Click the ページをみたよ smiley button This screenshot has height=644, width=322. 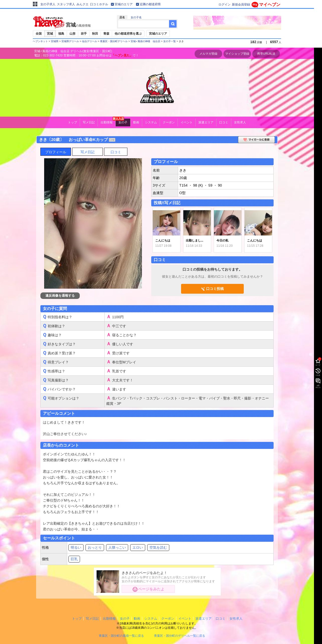click(148, 589)
